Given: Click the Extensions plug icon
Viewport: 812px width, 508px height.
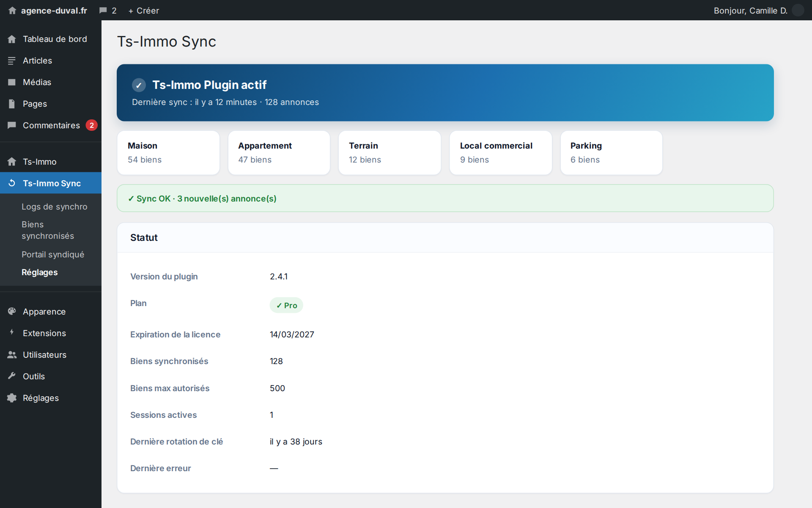Looking at the screenshot, I should (12, 333).
